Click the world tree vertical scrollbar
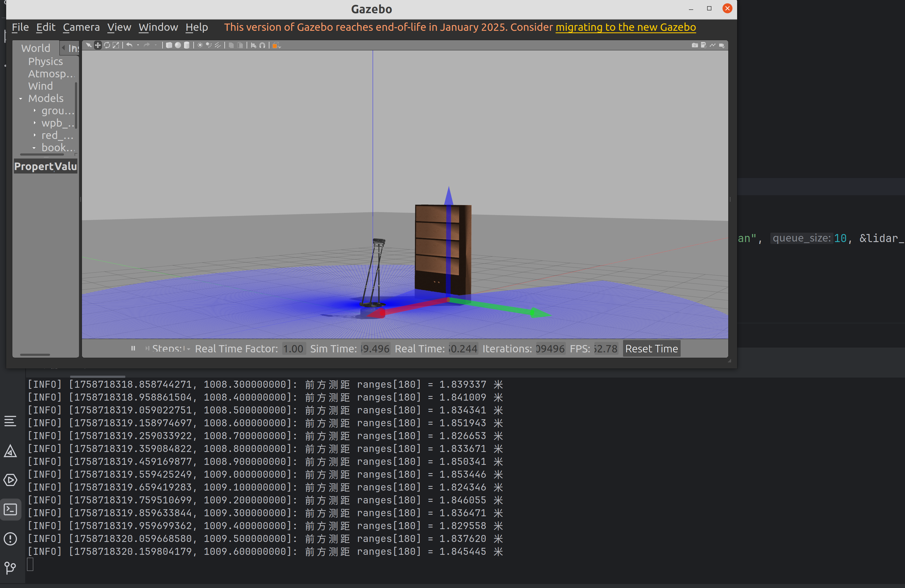Screen dimensions: 905x588 [76, 105]
